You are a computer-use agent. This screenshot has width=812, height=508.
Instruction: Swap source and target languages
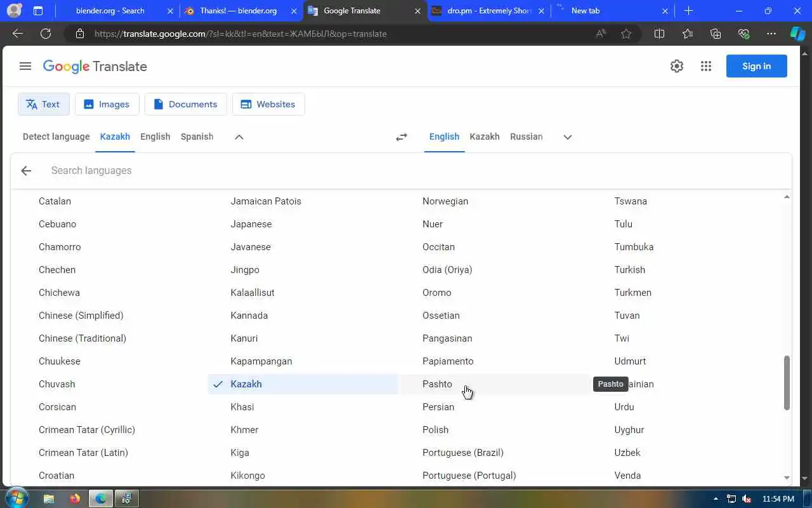click(402, 137)
